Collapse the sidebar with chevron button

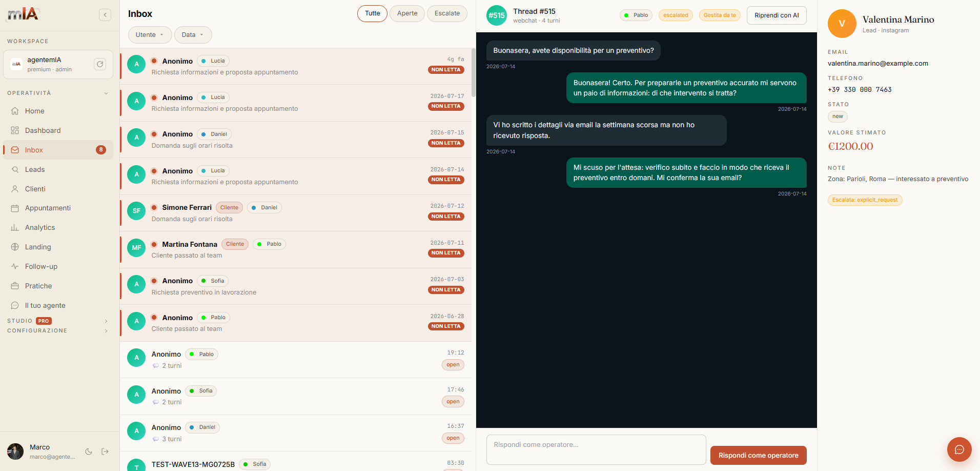click(x=105, y=15)
